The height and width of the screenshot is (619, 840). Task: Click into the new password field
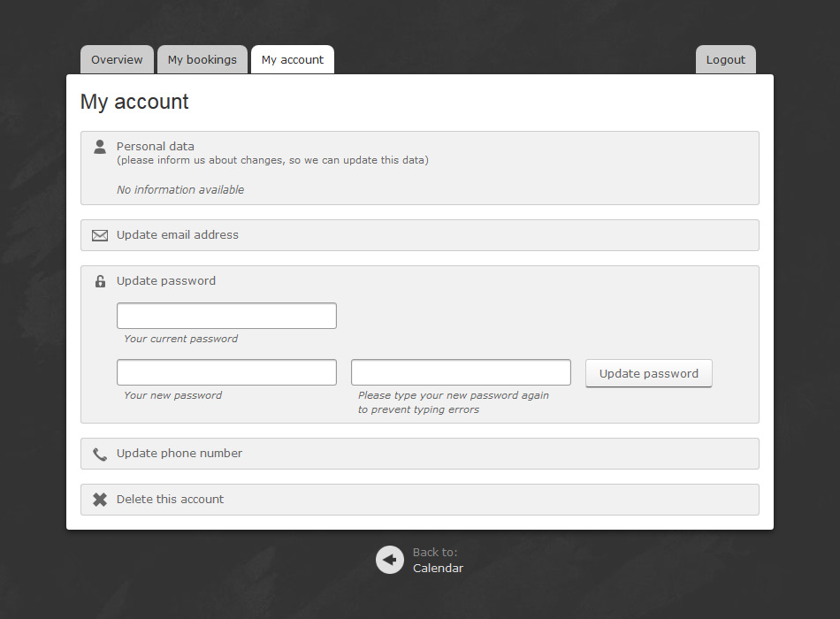tap(226, 372)
